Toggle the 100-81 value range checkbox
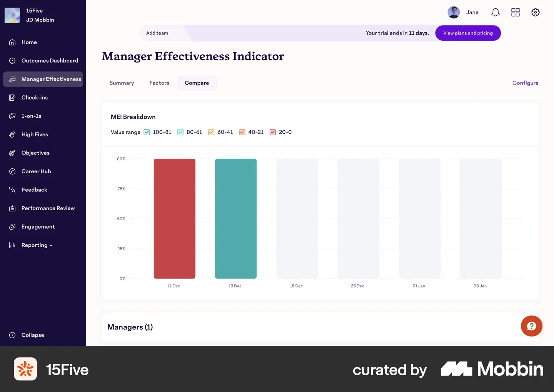 point(147,132)
